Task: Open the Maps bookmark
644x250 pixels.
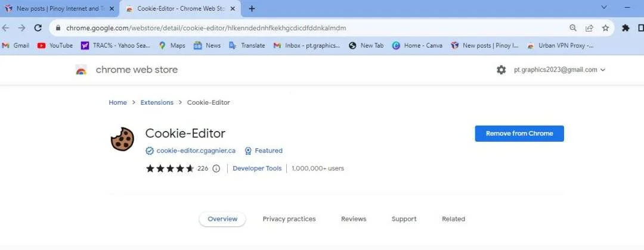Action: click(x=172, y=45)
